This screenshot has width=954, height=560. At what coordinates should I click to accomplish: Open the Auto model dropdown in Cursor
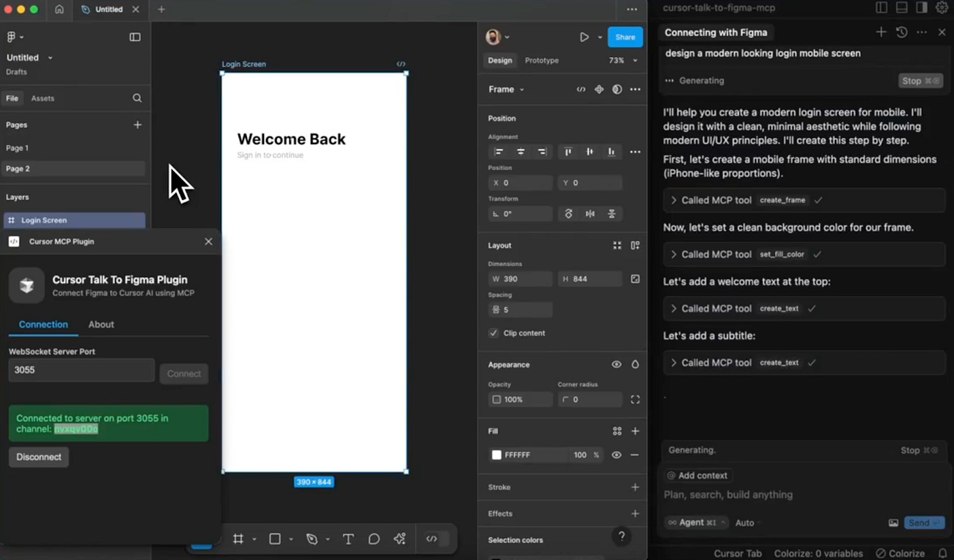pyautogui.click(x=748, y=523)
